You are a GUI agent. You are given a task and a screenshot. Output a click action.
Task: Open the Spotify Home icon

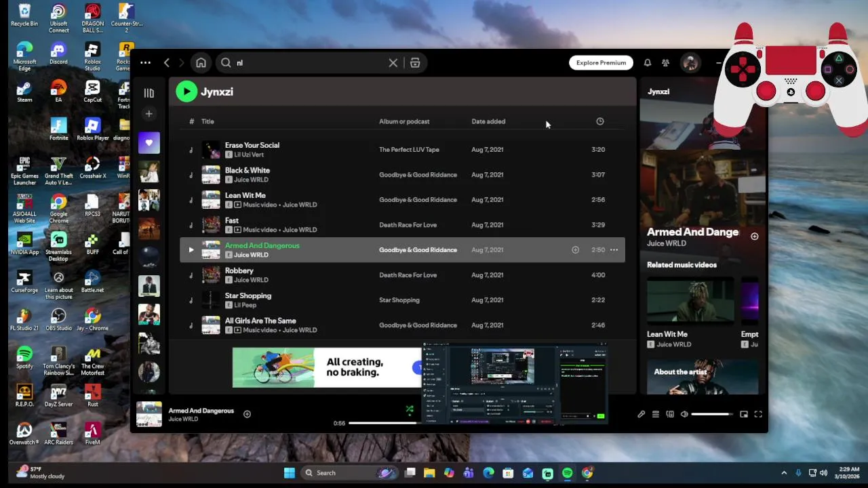point(201,62)
